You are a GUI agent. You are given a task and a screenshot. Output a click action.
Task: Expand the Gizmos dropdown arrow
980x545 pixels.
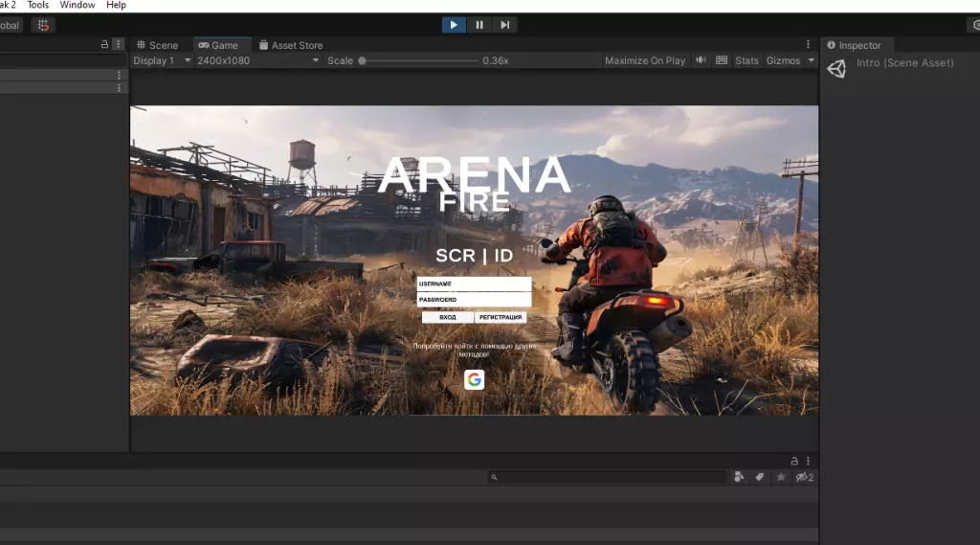pyautogui.click(x=812, y=60)
